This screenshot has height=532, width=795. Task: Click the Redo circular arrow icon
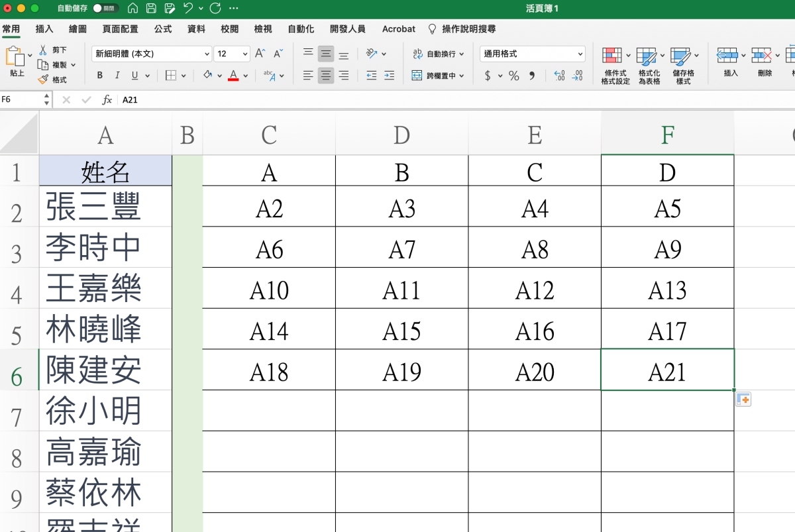click(x=215, y=9)
